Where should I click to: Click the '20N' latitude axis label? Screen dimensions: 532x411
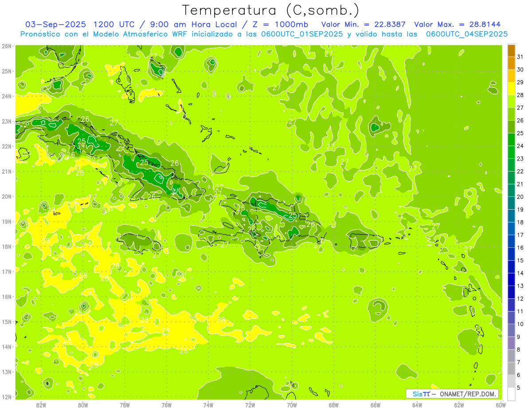(7, 196)
